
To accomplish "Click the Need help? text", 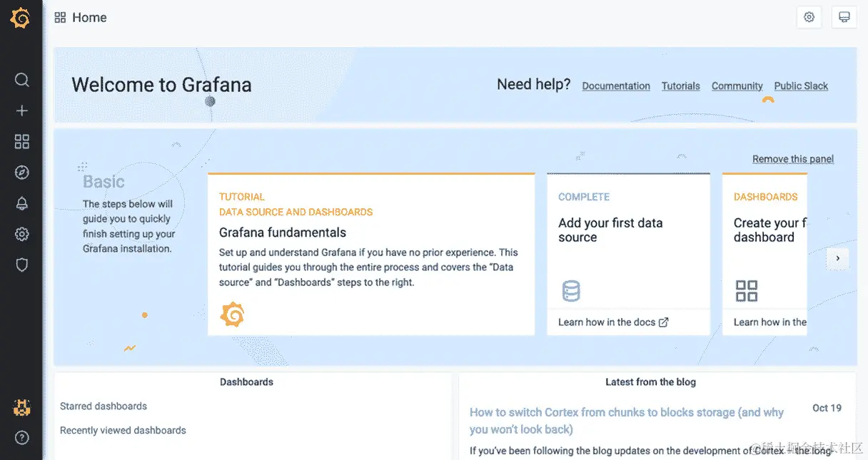I will [534, 84].
